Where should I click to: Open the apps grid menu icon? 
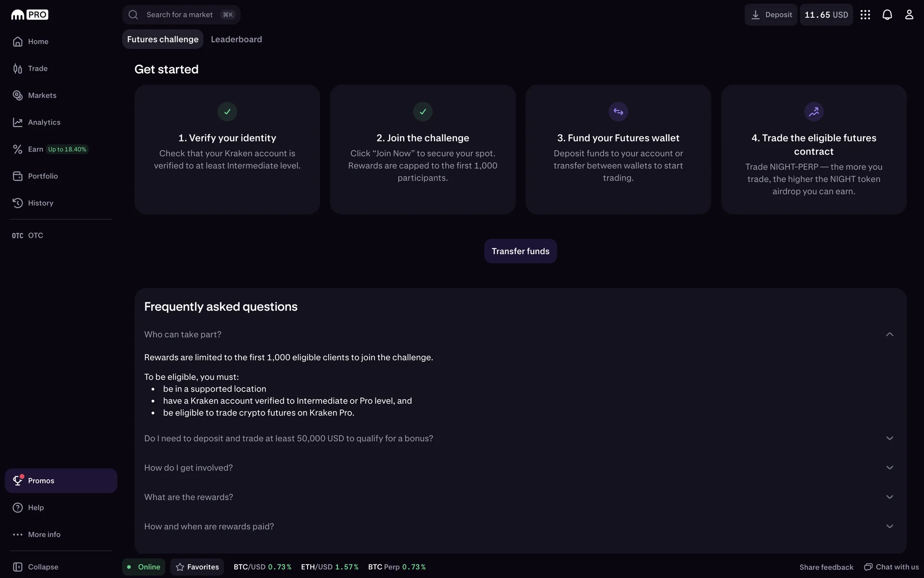point(865,15)
